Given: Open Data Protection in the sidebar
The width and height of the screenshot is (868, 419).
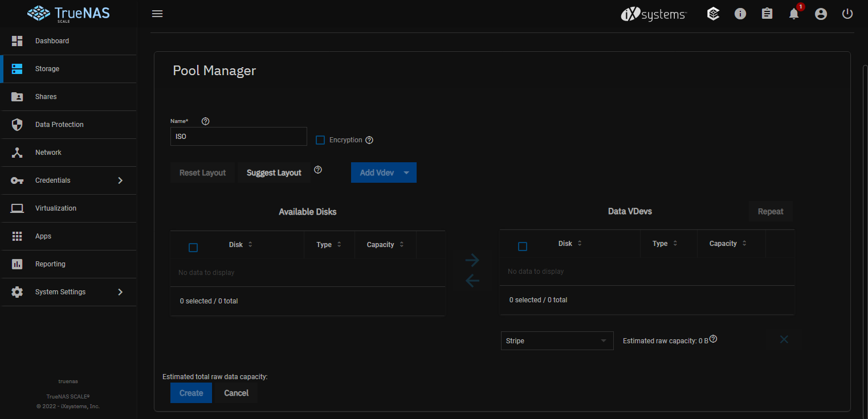Looking at the screenshot, I should click(68, 125).
